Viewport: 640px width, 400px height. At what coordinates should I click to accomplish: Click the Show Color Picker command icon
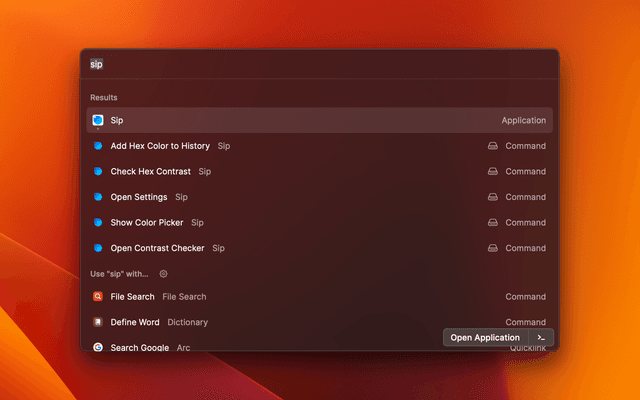(98, 222)
